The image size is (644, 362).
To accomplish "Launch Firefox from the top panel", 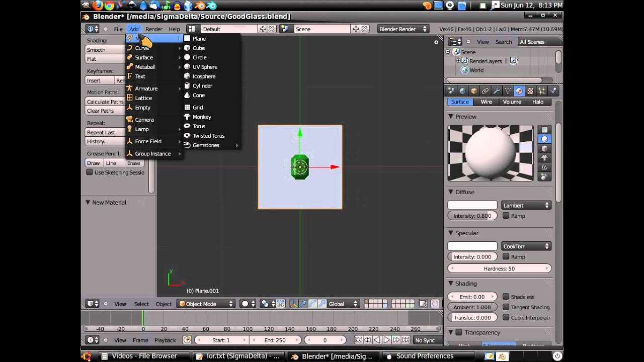I will [98, 6].
